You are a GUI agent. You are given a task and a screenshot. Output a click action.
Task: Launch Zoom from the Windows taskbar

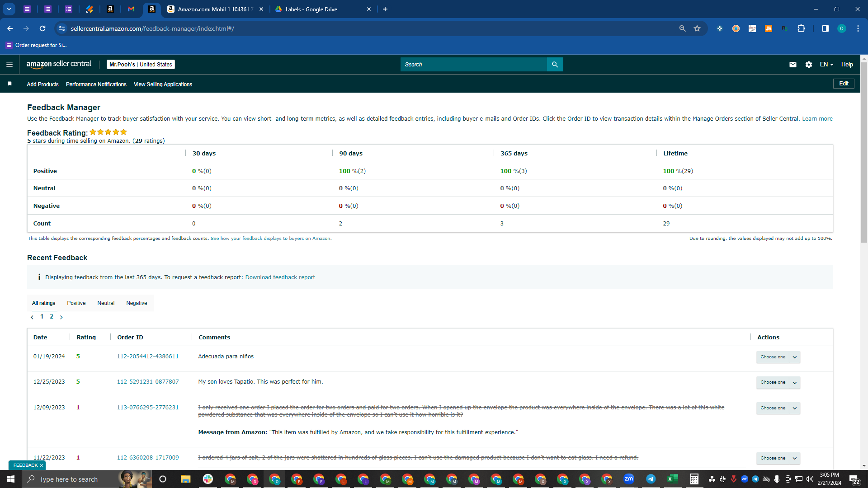(x=629, y=479)
